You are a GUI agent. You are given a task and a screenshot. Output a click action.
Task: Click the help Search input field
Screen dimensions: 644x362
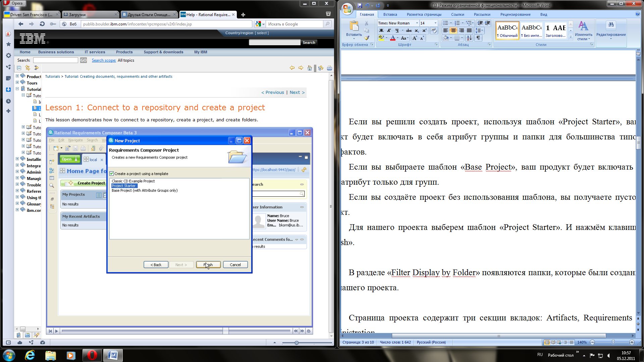tap(56, 60)
